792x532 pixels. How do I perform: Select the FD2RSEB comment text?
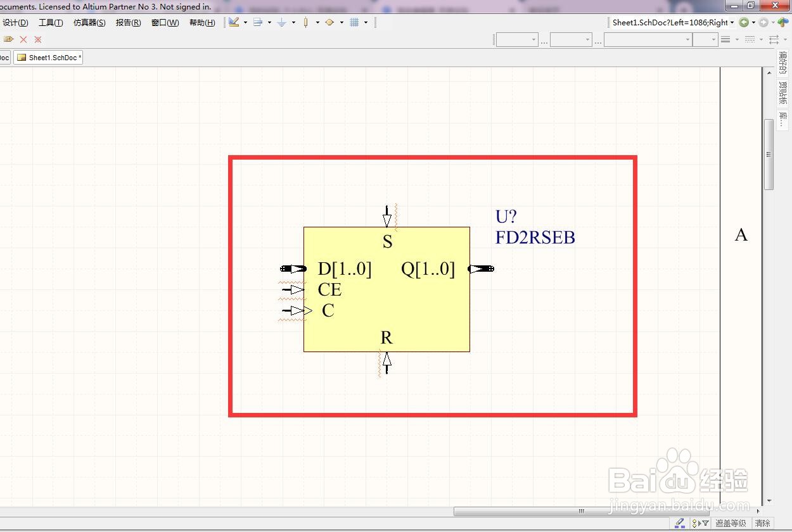(535, 237)
